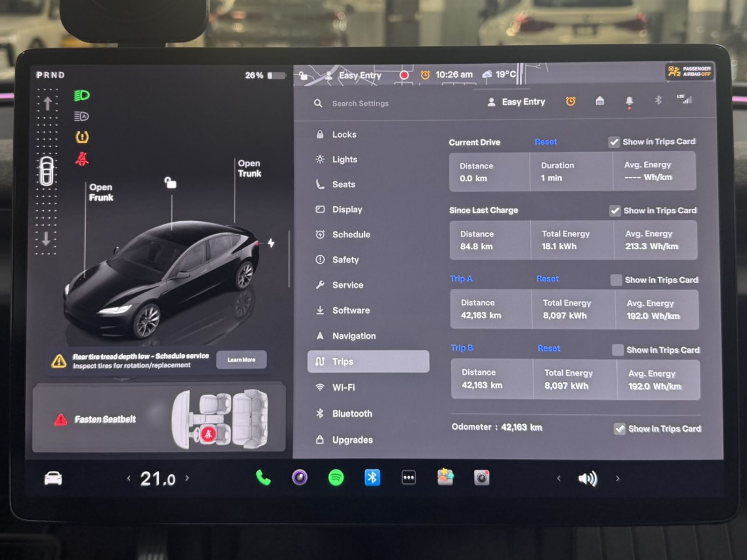The width and height of the screenshot is (747, 560).
Task: Rename via the Trip A label
Action: click(x=461, y=279)
